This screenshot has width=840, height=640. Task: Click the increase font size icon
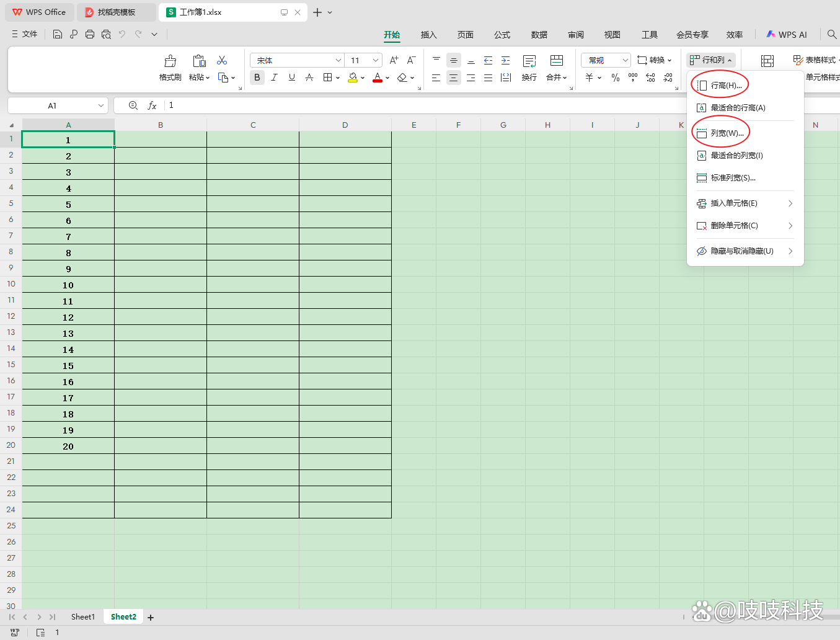tap(394, 60)
